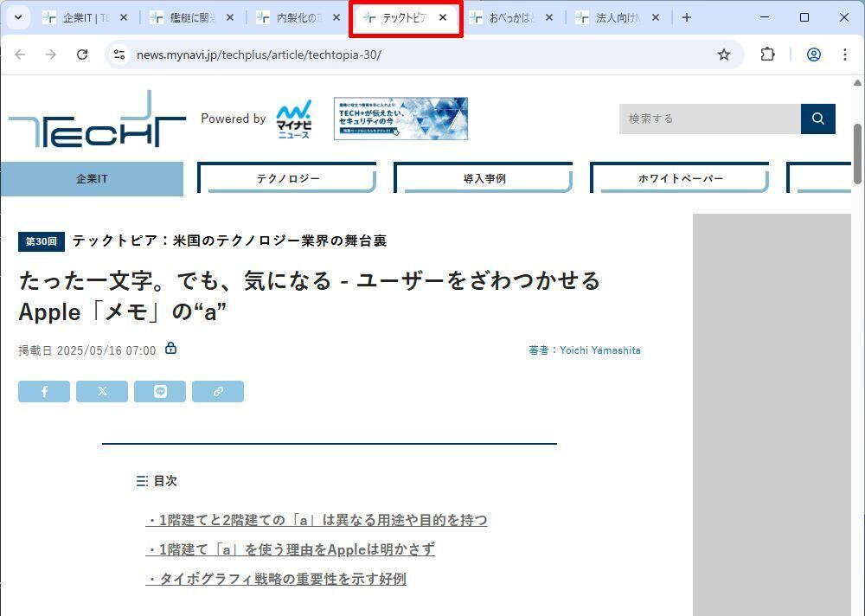The height and width of the screenshot is (616, 865).
Task: Jump to 1階建てと2階建ての「a」 section
Action: pyautogui.click(x=317, y=520)
